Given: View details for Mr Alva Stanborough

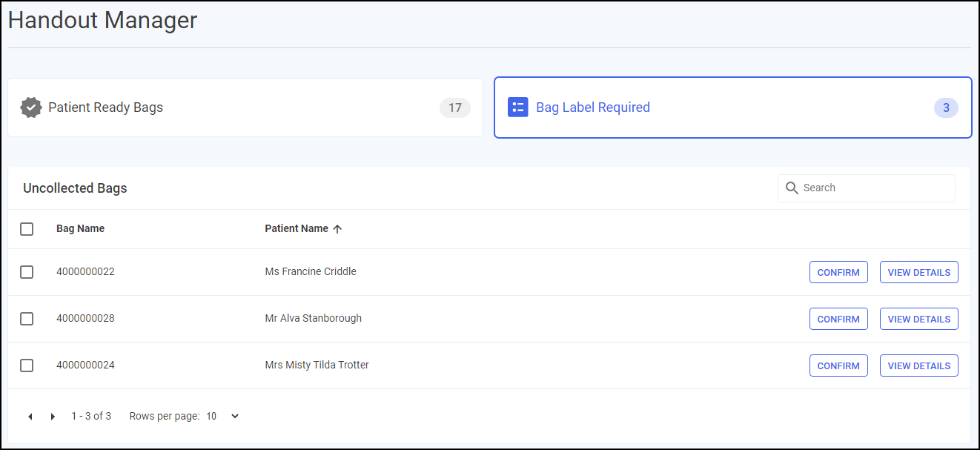Looking at the screenshot, I should [x=918, y=319].
